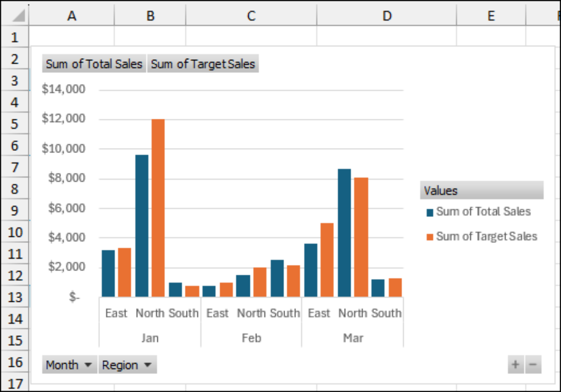Screen dimensions: 561x392
Task: Collapse entire field with minus button
Action: pyautogui.click(x=533, y=365)
